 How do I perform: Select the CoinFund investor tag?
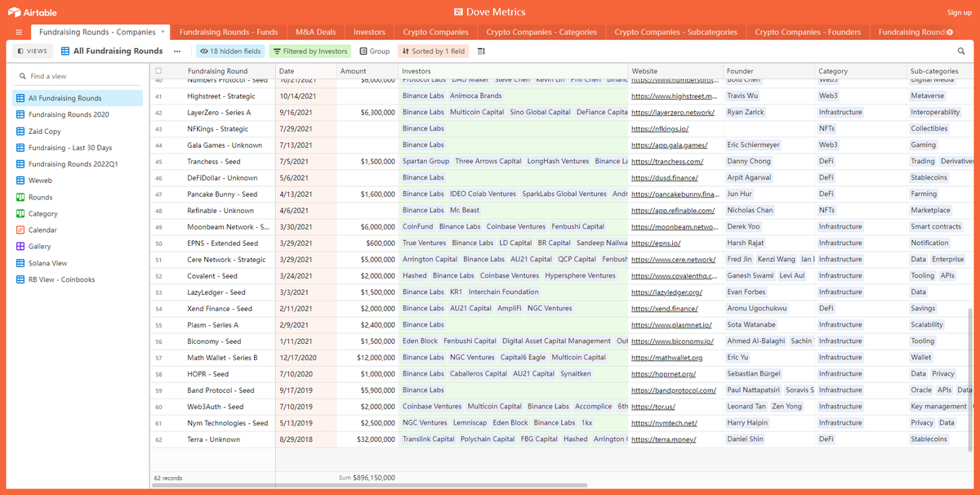click(417, 226)
